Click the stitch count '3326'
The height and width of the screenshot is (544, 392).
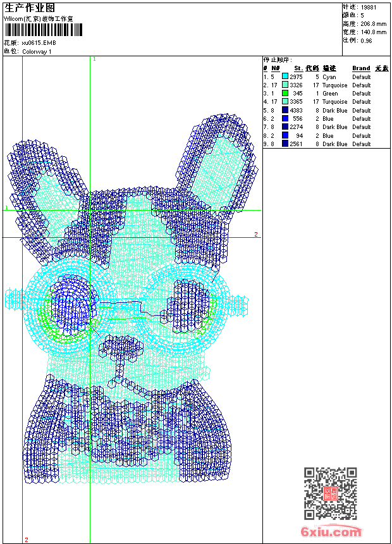tap(297, 85)
